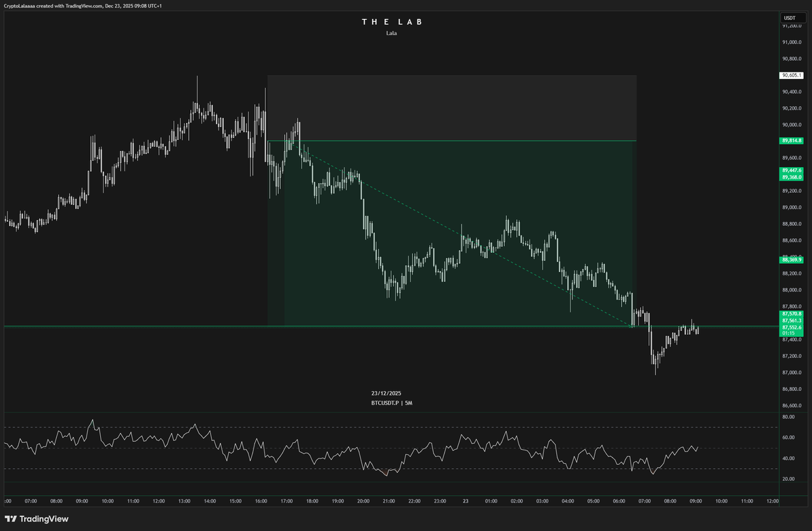The width and height of the screenshot is (812, 531).
Task: Click the green 88,369.9 price label
Action: point(791,259)
